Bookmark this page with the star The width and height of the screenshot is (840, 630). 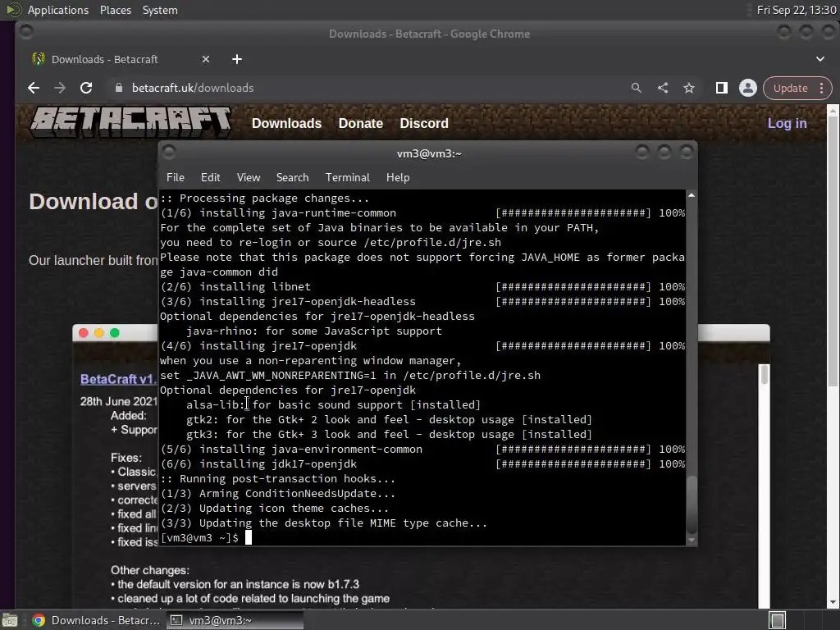tap(689, 88)
